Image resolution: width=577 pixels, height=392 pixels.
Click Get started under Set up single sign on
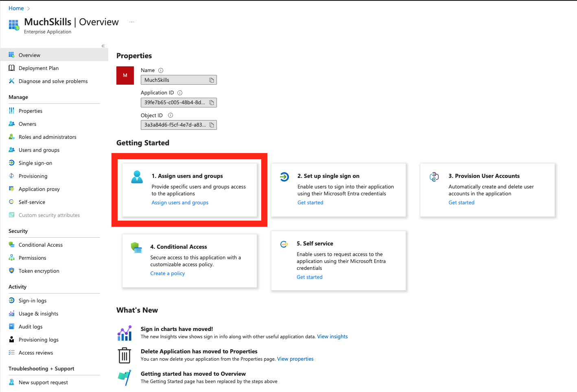310,202
